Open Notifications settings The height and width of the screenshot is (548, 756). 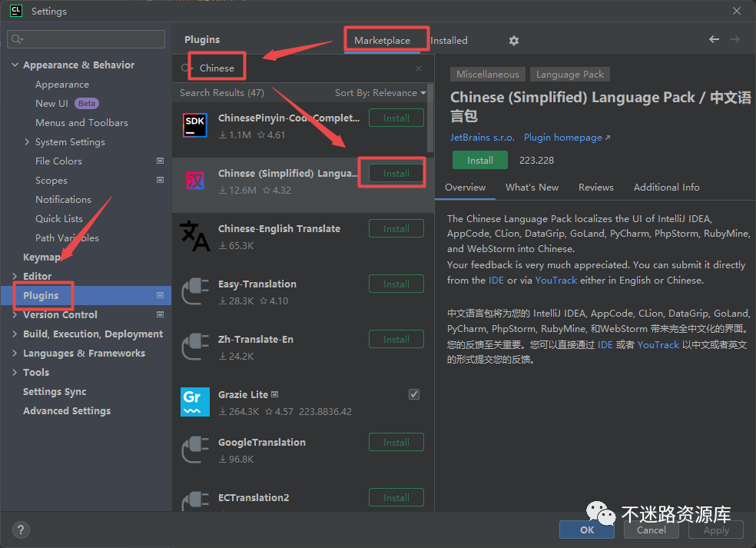(x=63, y=199)
